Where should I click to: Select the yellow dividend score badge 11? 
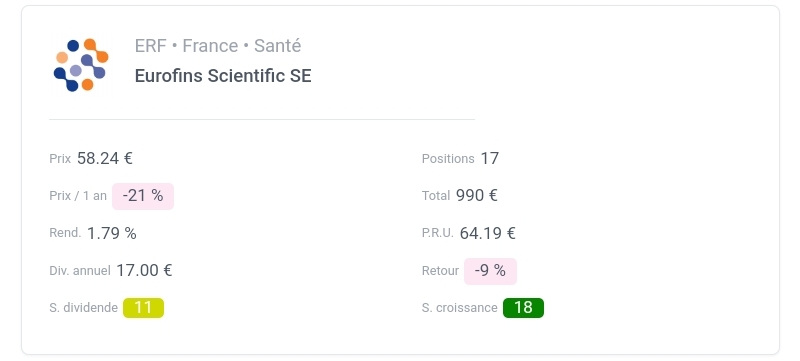[x=143, y=308]
